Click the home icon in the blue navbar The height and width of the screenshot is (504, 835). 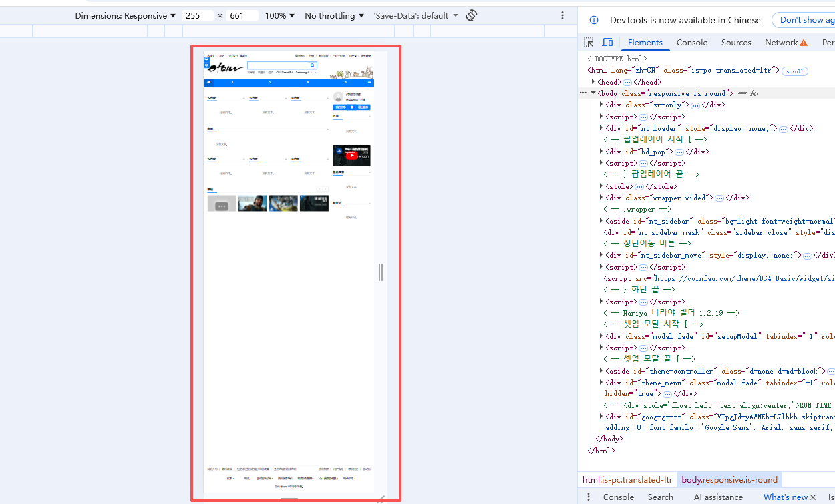[x=209, y=83]
